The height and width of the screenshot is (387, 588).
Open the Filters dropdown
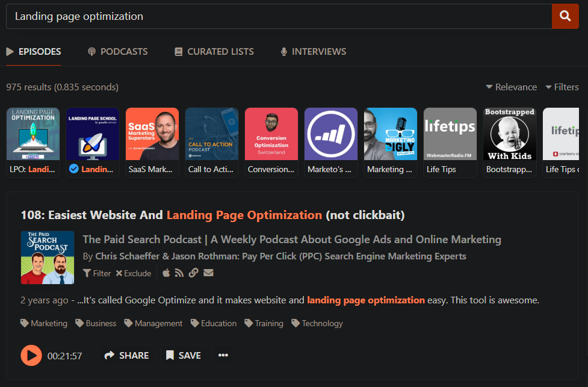click(x=562, y=87)
